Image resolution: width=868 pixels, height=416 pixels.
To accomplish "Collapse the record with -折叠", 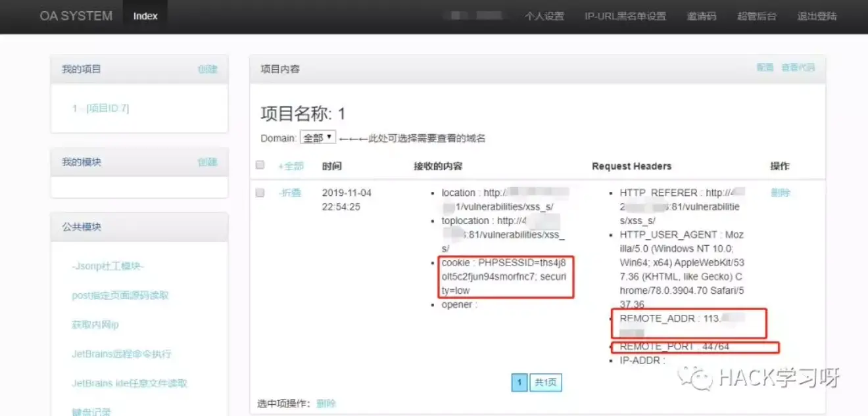I will click(x=290, y=193).
